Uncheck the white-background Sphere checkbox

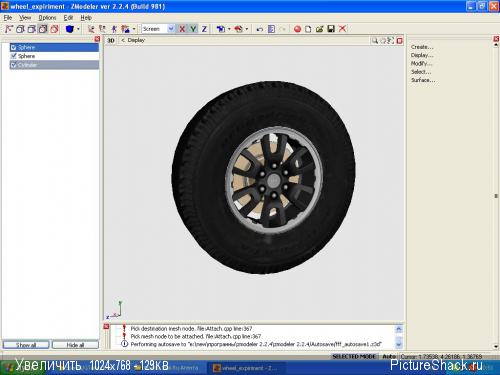14,56
